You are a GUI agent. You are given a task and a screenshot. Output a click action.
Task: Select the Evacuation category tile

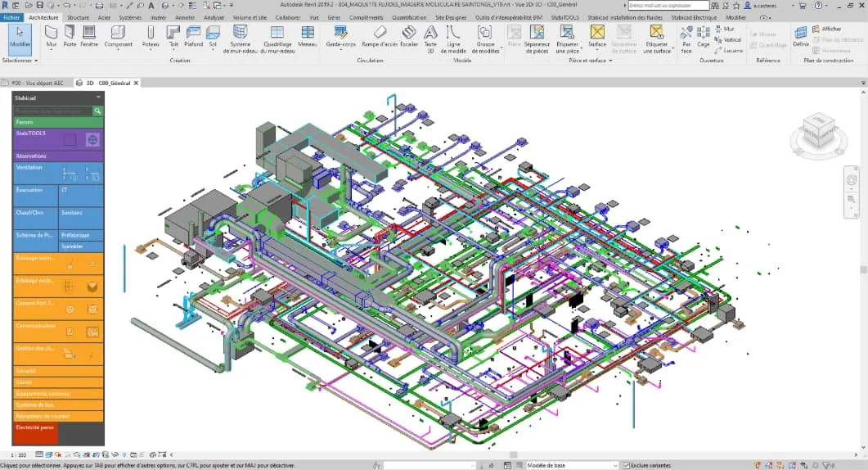point(35,196)
